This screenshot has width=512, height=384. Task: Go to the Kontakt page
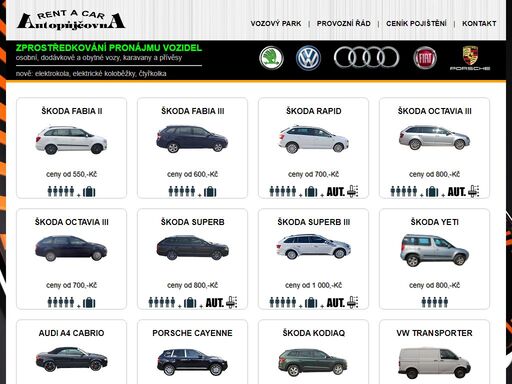click(479, 24)
